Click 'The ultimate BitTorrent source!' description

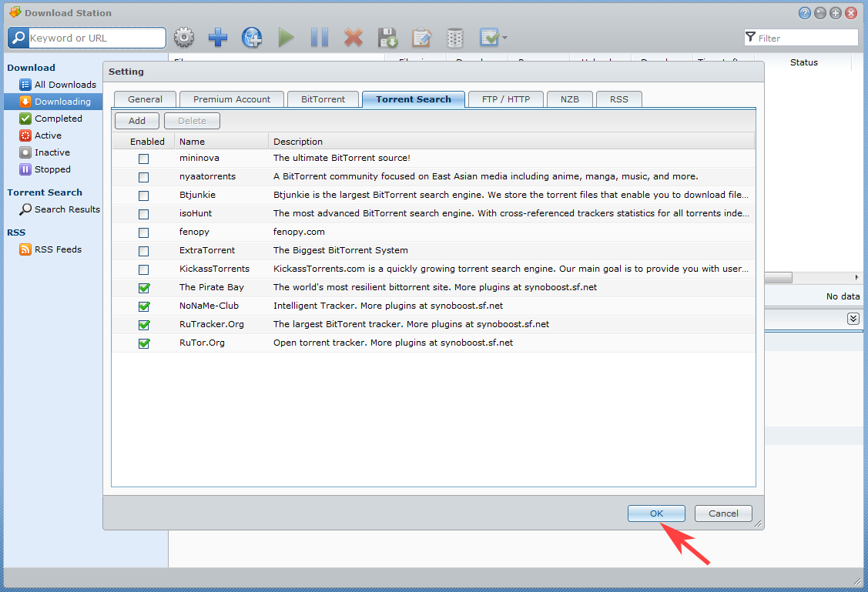(x=341, y=158)
